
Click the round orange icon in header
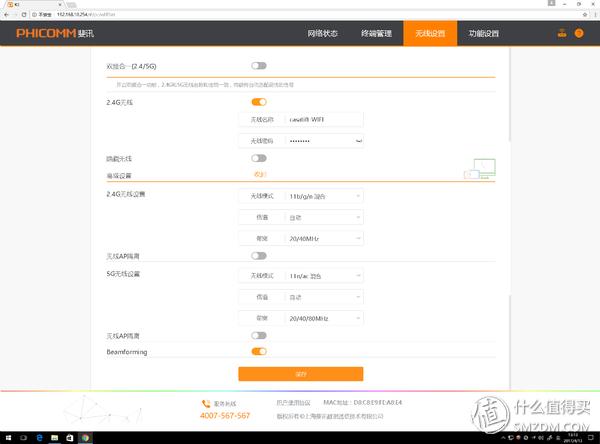[579, 33]
